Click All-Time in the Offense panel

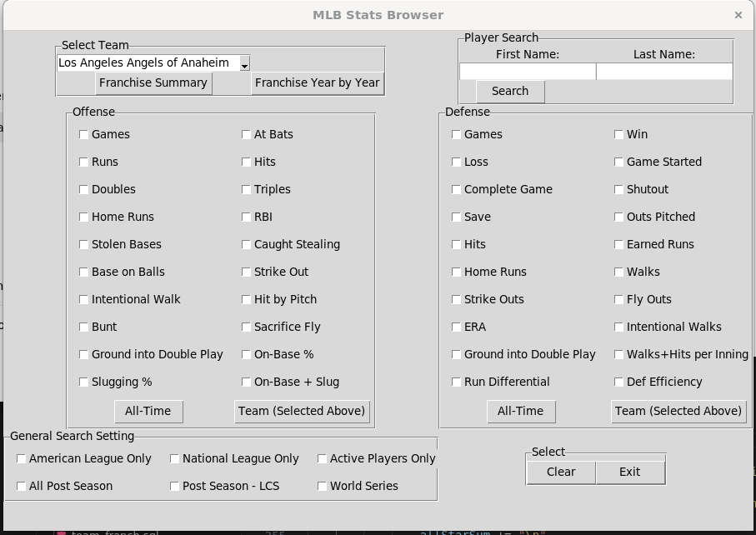[x=148, y=411]
